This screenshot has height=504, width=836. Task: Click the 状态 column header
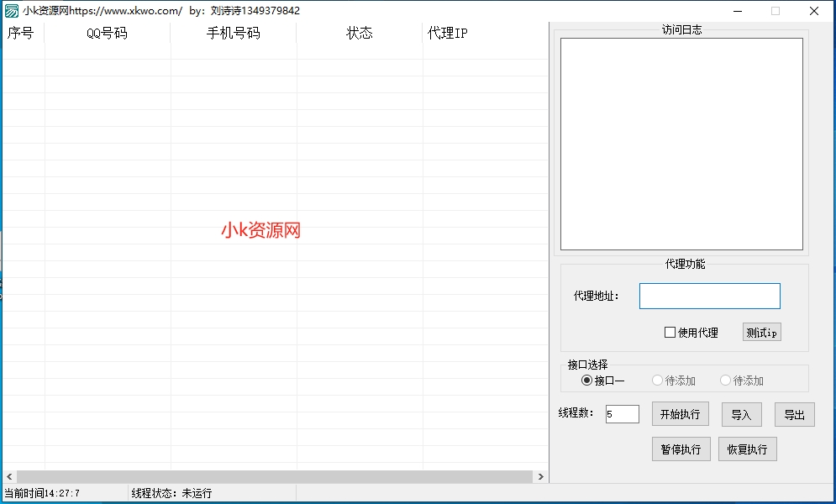point(360,34)
